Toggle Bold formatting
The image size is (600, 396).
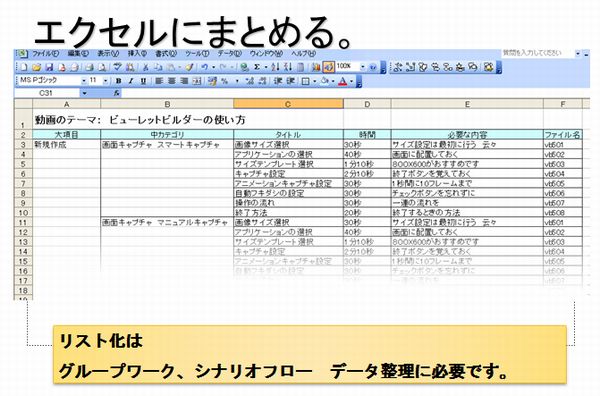[119, 81]
